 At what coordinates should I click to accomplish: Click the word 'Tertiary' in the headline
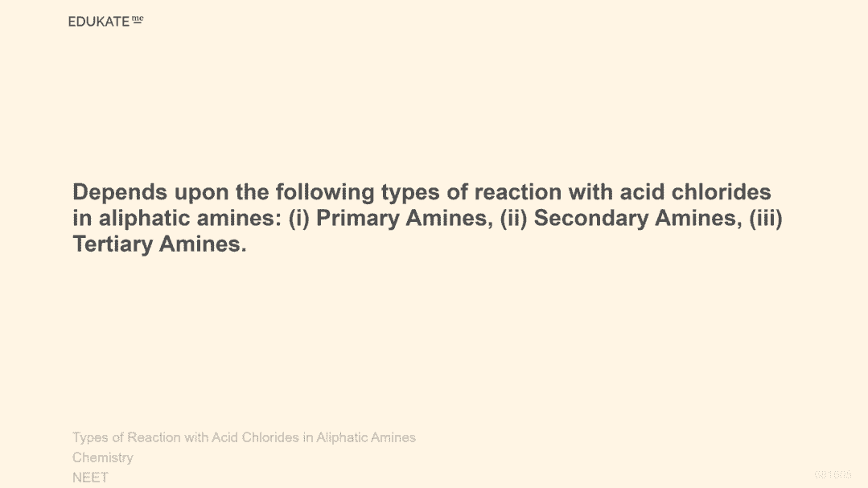[x=113, y=244]
